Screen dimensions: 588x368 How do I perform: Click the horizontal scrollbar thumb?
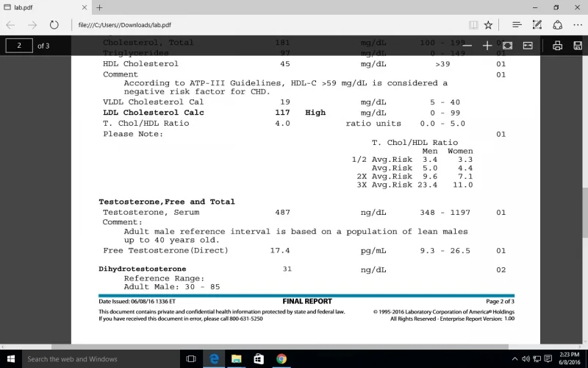[x=280, y=347]
